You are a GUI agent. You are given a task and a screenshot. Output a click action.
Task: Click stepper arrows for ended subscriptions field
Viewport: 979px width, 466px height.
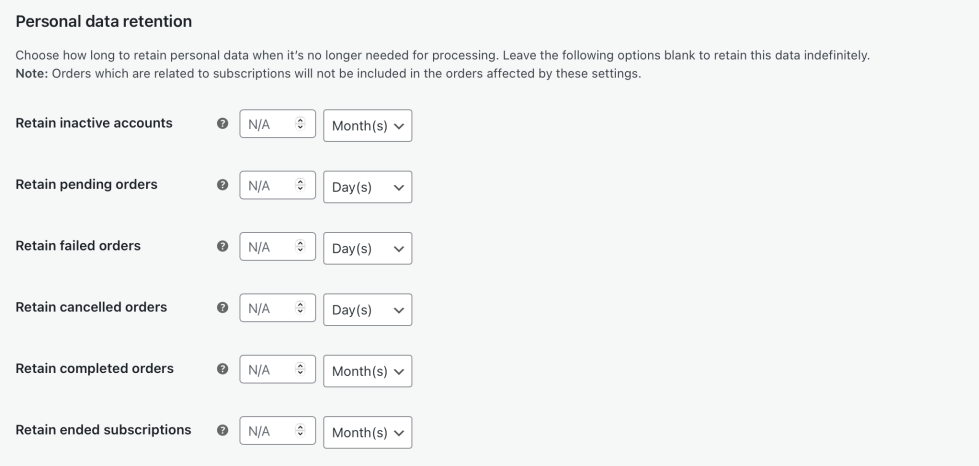(x=301, y=432)
